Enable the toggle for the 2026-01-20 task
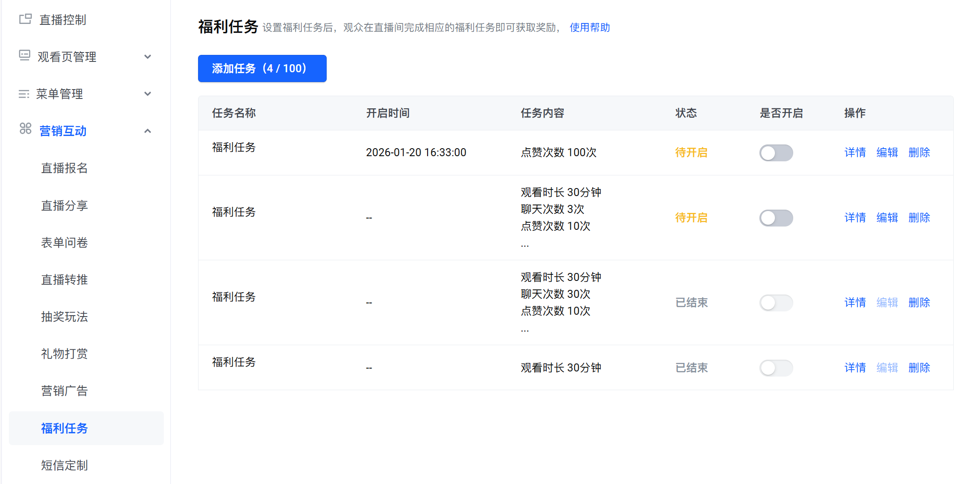 (x=776, y=153)
